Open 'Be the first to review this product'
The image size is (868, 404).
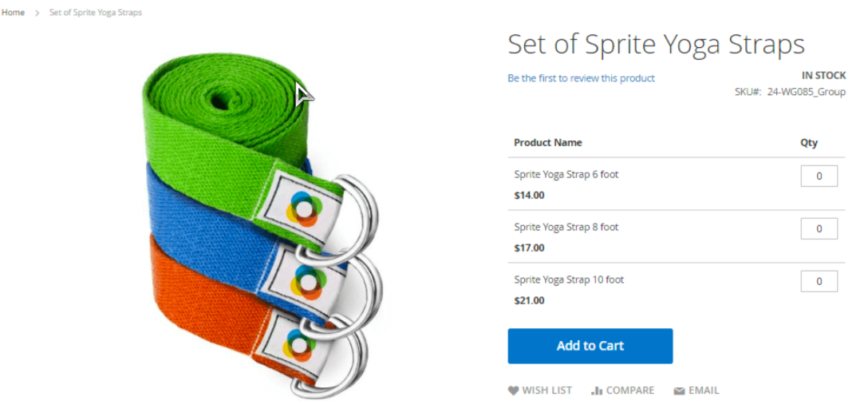tap(582, 78)
